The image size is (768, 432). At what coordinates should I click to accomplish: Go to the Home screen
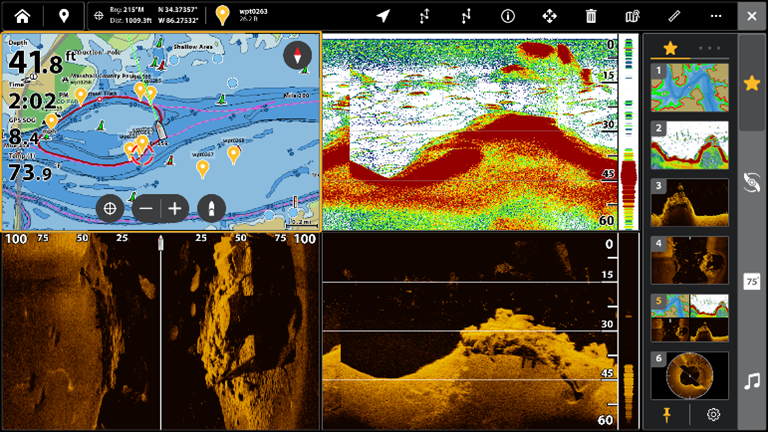[22, 16]
